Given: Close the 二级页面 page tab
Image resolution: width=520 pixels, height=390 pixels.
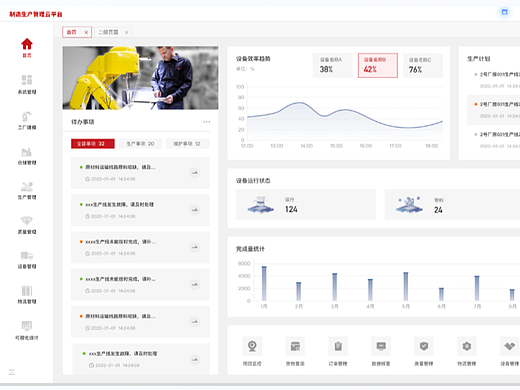Looking at the screenshot, I should click(126, 32).
